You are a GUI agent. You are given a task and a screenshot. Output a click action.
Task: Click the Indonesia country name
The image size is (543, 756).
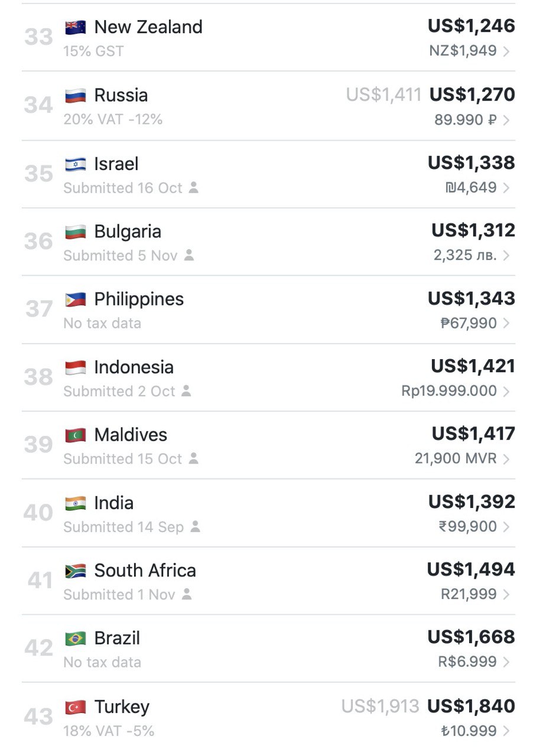[134, 367]
